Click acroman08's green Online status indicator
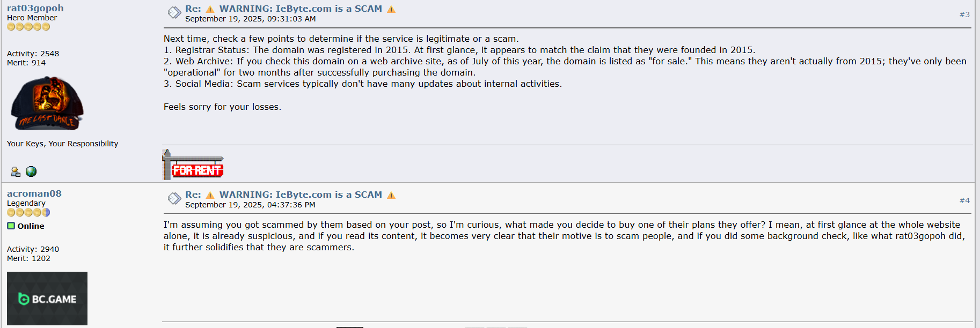The height and width of the screenshot is (328, 980). [11, 226]
